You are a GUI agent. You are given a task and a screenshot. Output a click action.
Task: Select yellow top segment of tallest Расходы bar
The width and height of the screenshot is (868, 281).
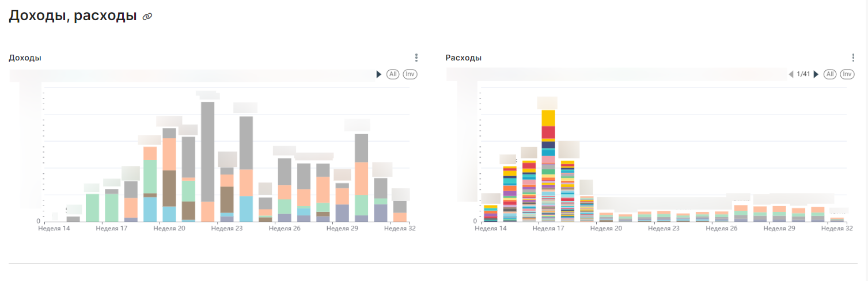pyautogui.click(x=548, y=118)
